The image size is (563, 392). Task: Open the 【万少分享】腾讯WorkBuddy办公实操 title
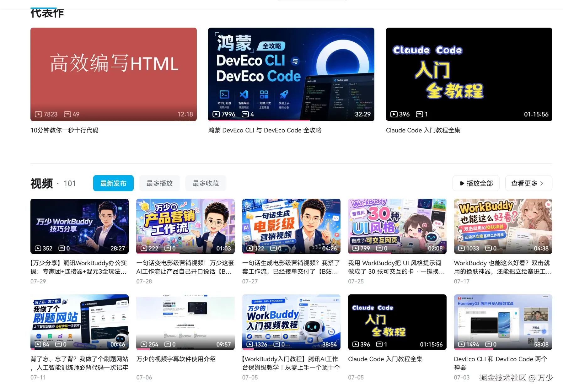(79, 267)
